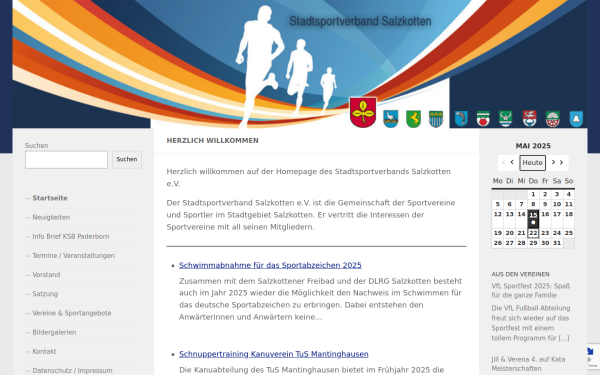Screen dimensions: 600x375
Task: Click the HERZLICH WILLKOMMEN heading
Action: (212, 140)
